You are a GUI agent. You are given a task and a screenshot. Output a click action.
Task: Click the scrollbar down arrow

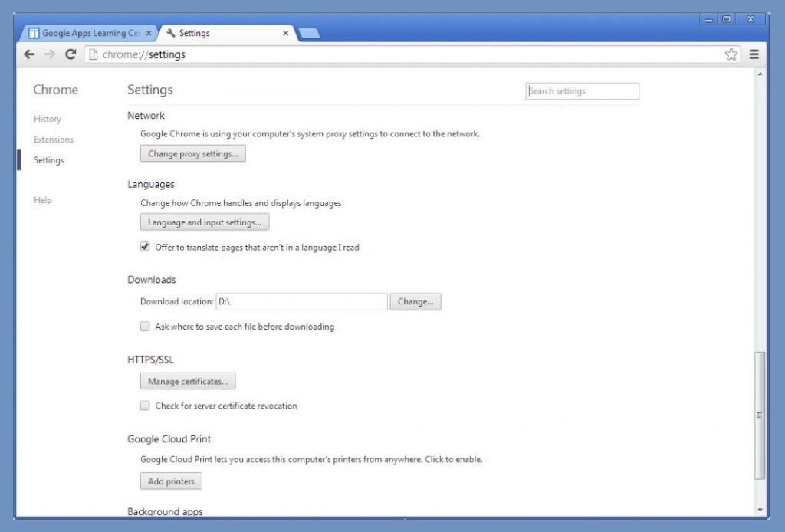point(760,510)
